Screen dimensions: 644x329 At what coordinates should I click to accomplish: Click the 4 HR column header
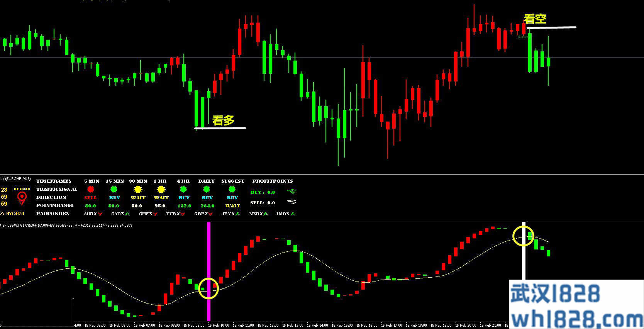pyautogui.click(x=183, y=181)
